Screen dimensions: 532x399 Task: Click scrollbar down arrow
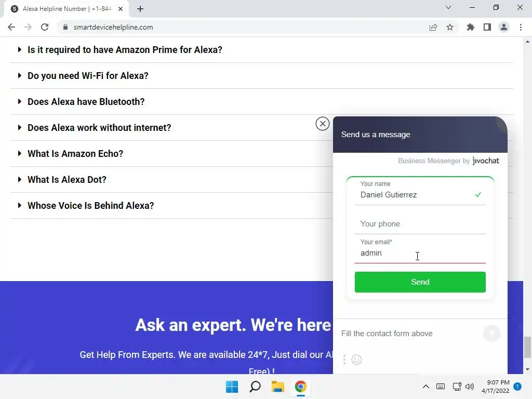coord(527,369)
